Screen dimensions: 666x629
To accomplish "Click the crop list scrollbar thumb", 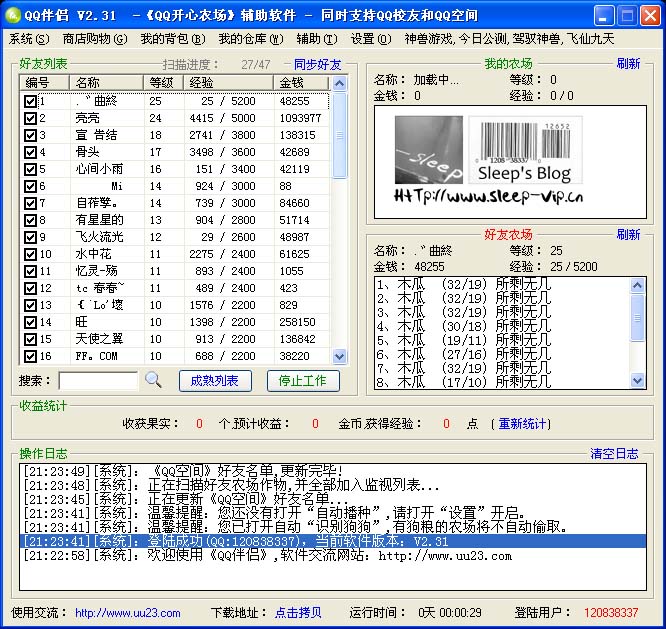I will click(x=637, y=317).
